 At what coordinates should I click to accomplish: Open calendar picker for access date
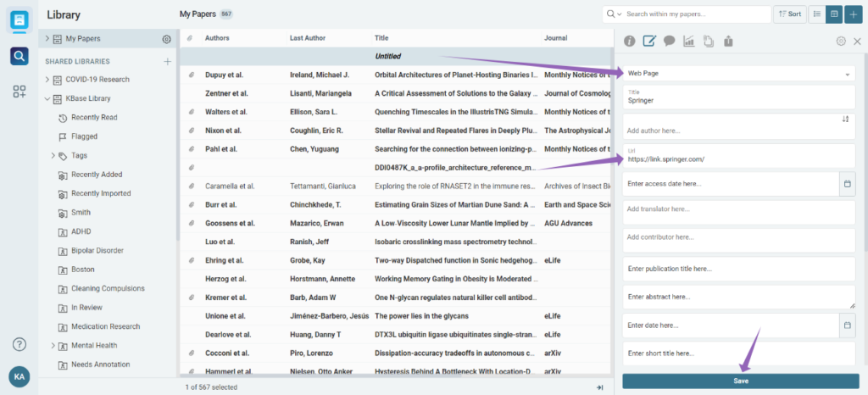click(x=847, y=183)
